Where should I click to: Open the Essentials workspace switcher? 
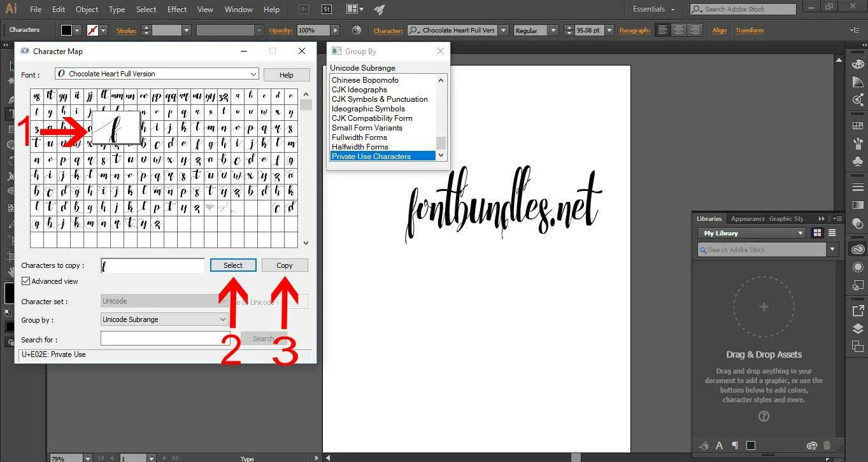653,10
